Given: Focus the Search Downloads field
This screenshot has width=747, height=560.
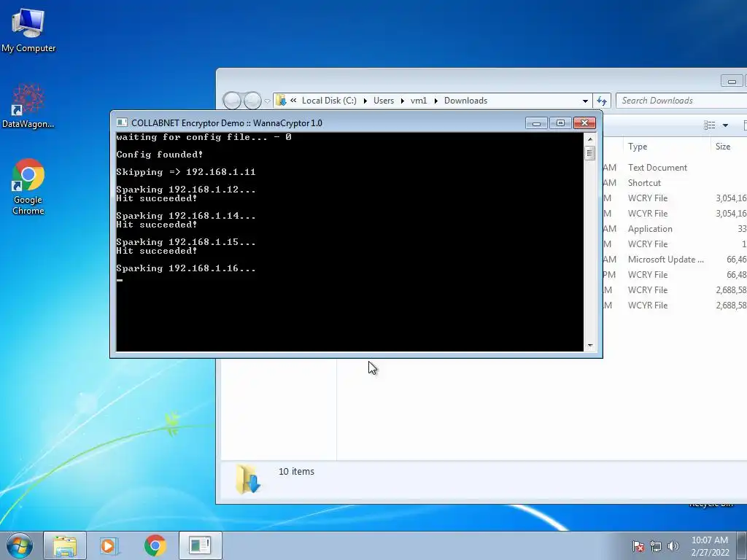Looking at the screenshot, I should [x=681, y=101].
